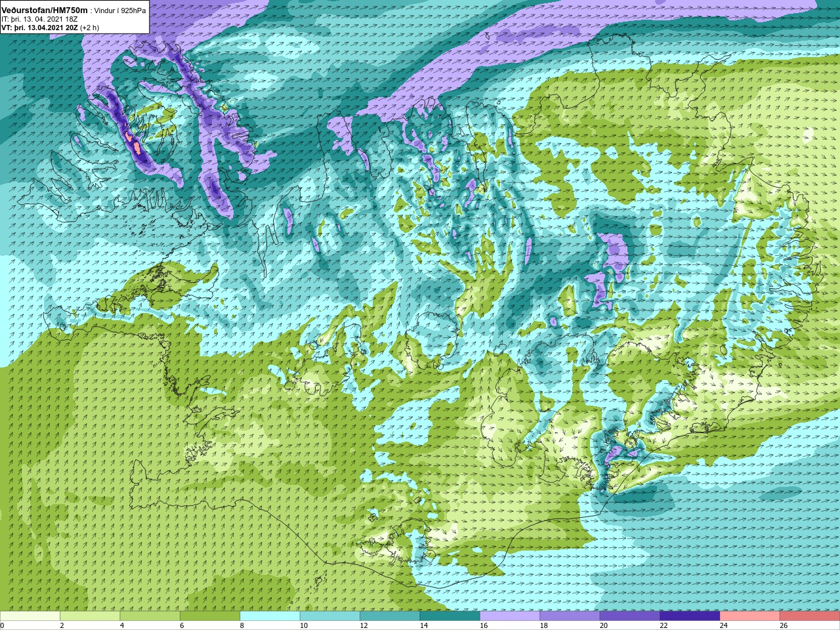Click the legend label '16'
Viewport: 840px width, 630px height.
[483, 625]
